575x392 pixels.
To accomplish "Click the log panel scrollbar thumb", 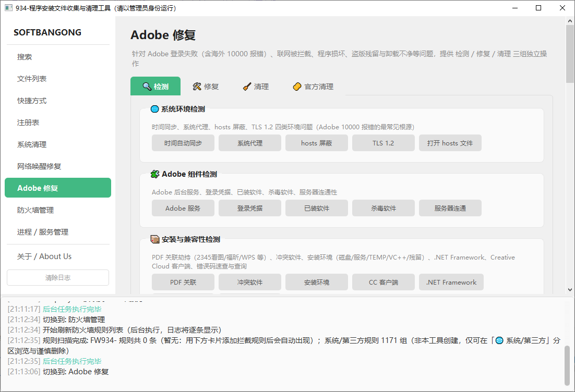I will click(x=567, y=365).
